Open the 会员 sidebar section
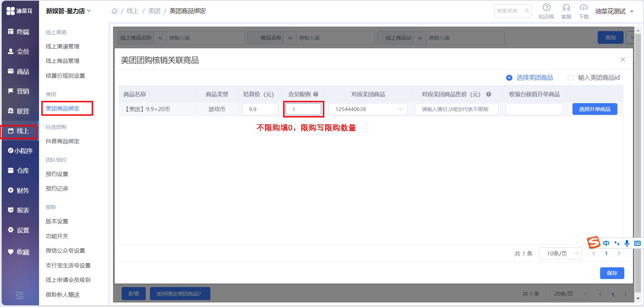The width and height of the screenshot is (644, 307). pos(19,52)
